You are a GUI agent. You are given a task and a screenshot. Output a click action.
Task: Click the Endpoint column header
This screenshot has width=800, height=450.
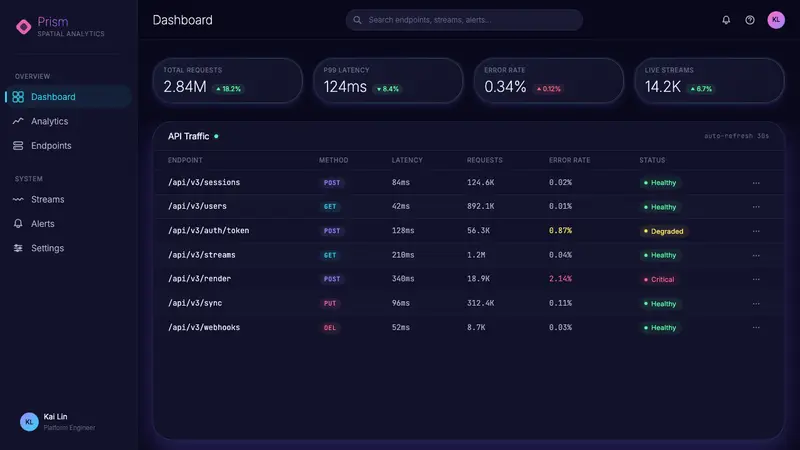pos(185,160)
